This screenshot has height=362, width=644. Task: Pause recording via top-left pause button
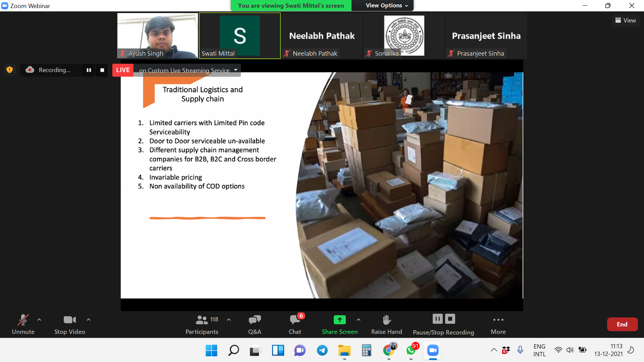[x=89, y=70]
